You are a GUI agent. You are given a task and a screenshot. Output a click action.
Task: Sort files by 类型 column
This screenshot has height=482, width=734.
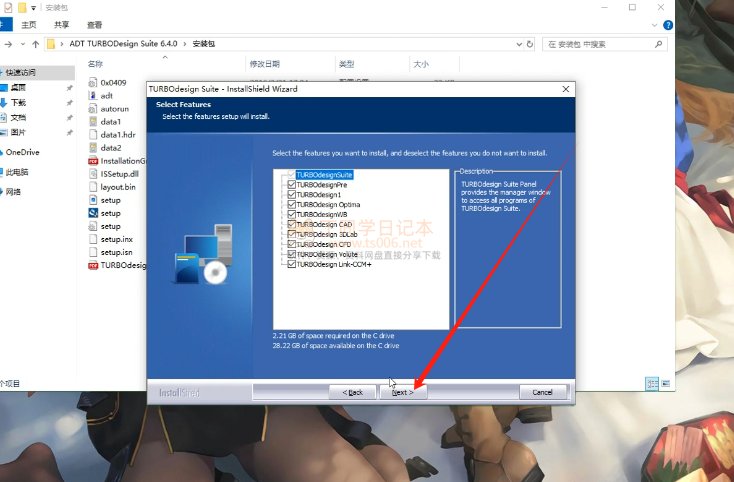pos(346,64)
